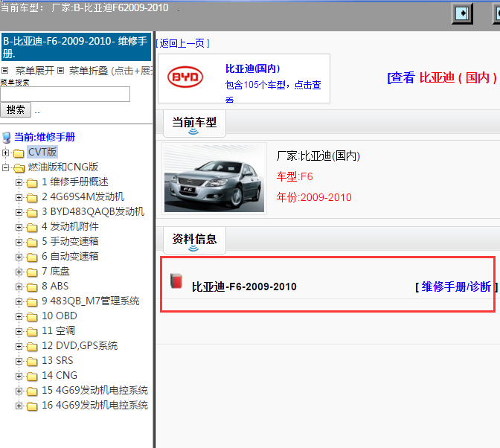This screenshot has width=500, height=448.
Task: Click folder icon for 8 ABS
Action: coord(32,287)
